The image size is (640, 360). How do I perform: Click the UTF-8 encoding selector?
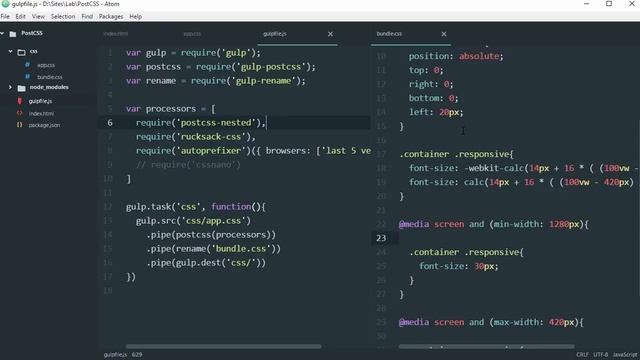point(600,355)
